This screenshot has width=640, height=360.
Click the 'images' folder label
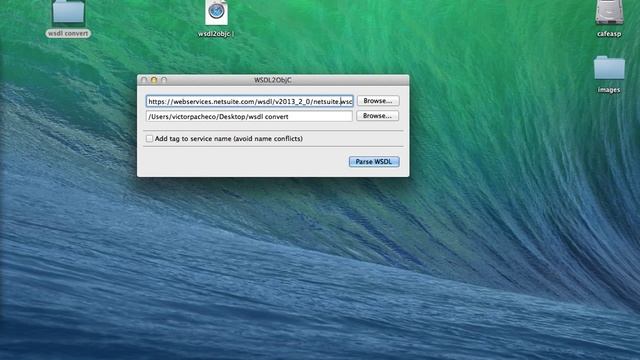pos(609,90)
